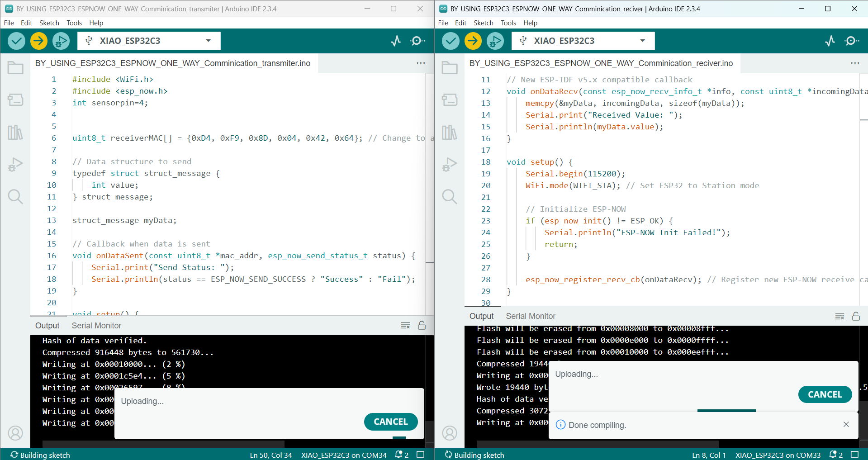Click Verify button in transmitter window
Screen dimensions: 868x460
click(16, 41)
